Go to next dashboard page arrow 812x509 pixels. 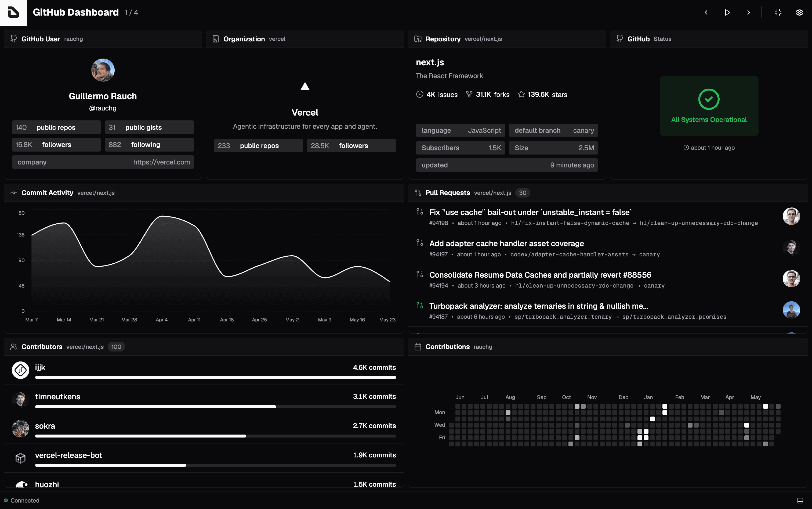point(748,12)
